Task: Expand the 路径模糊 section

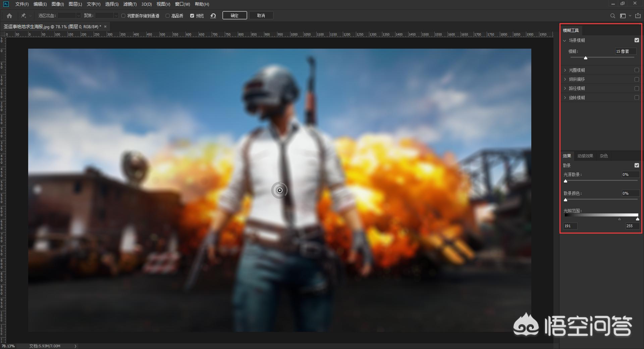Action: (565, 89)
